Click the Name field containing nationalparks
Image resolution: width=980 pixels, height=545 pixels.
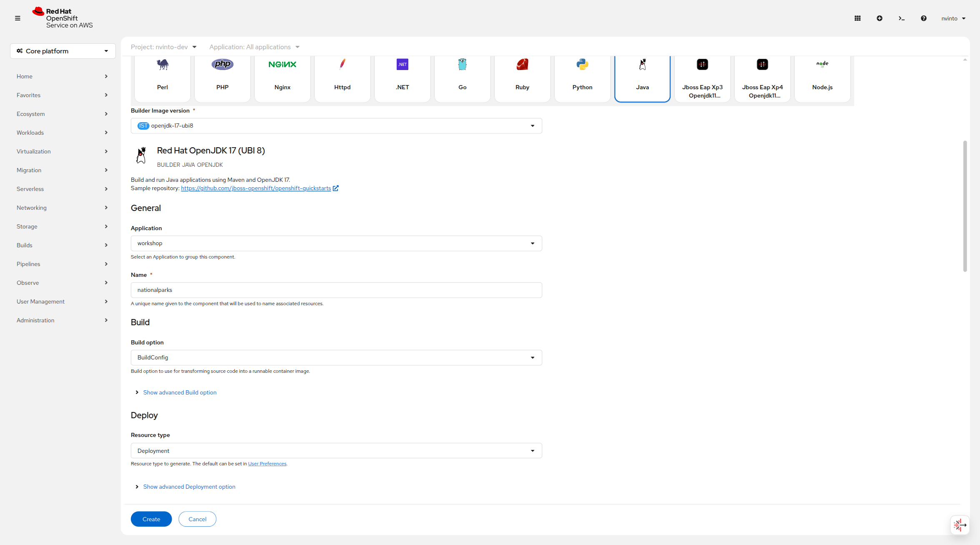[x=336, y=290]
